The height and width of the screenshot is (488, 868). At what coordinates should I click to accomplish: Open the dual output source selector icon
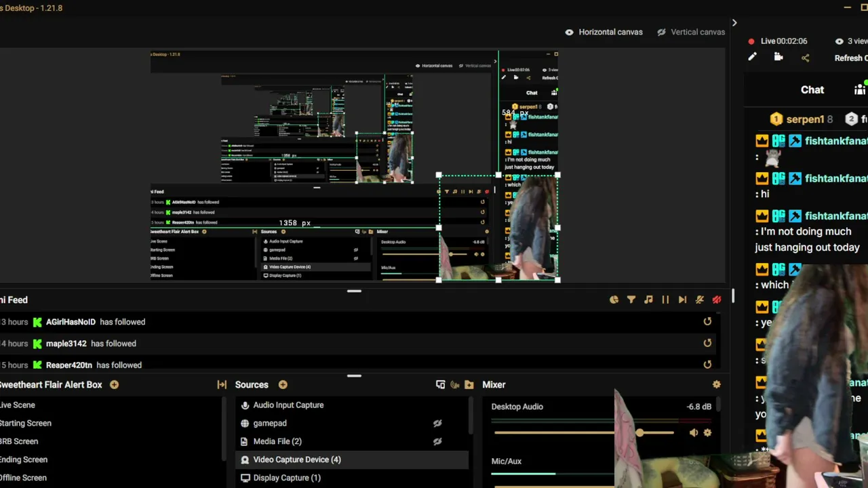(440, 384)
